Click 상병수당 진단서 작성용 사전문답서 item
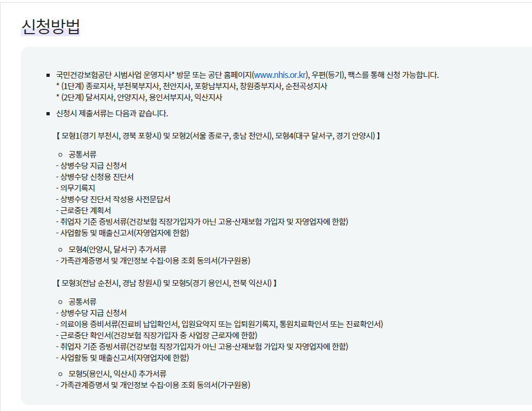The image size is (532, 411). point(113,200)
